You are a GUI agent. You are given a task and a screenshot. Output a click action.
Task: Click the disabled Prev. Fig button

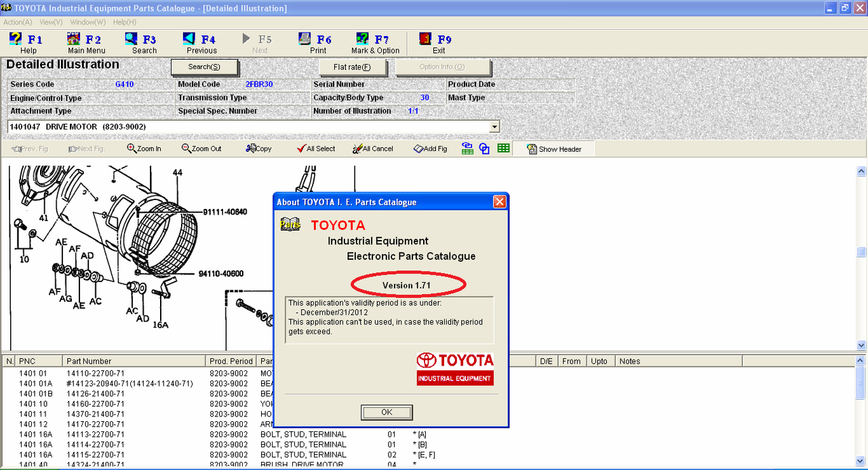31,149
